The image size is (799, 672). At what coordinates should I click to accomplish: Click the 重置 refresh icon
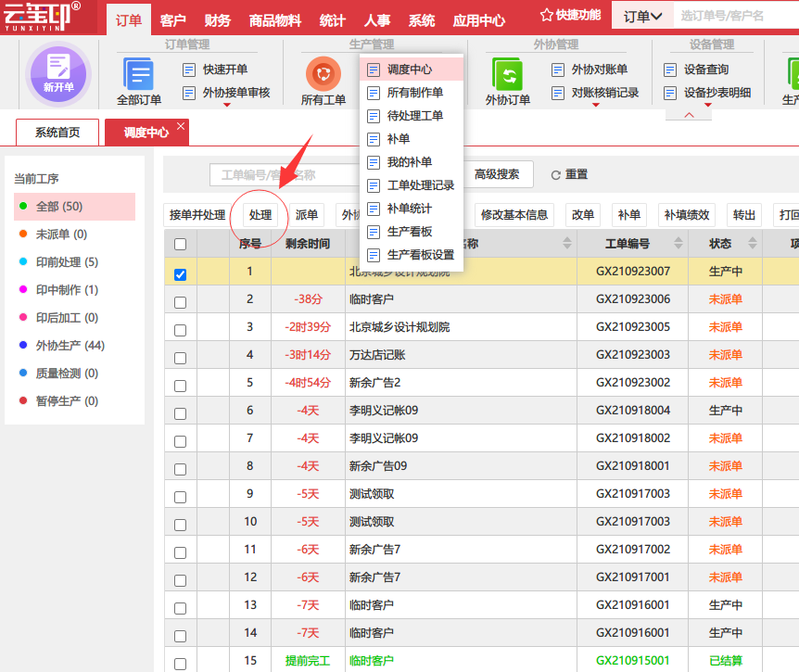point(556,175)
